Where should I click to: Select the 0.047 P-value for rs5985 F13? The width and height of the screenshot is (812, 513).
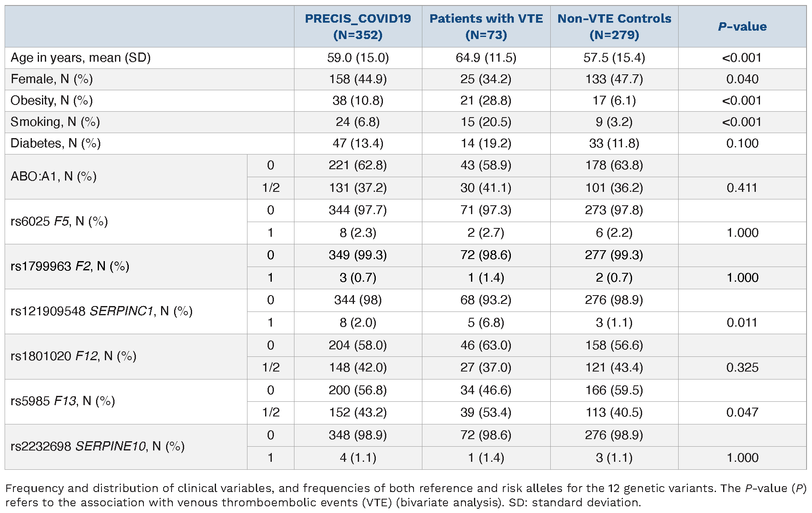(x=742, y=412)
